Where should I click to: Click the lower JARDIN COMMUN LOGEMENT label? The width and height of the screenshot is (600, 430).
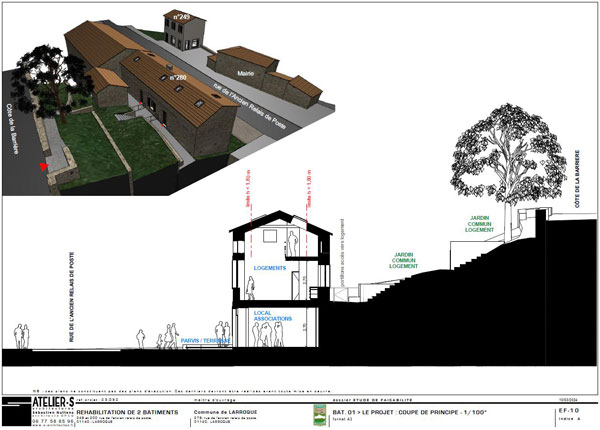click(x=405, y=260)
